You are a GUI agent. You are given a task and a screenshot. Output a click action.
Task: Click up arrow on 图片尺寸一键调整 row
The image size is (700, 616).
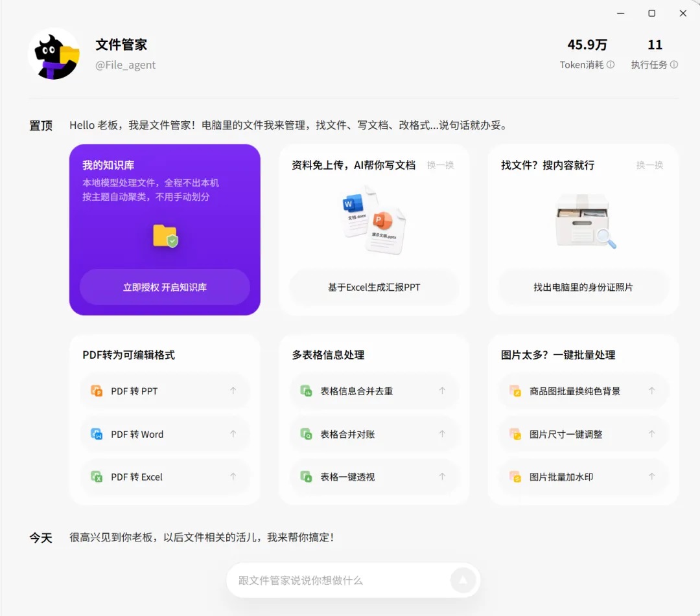pos(652,433)
